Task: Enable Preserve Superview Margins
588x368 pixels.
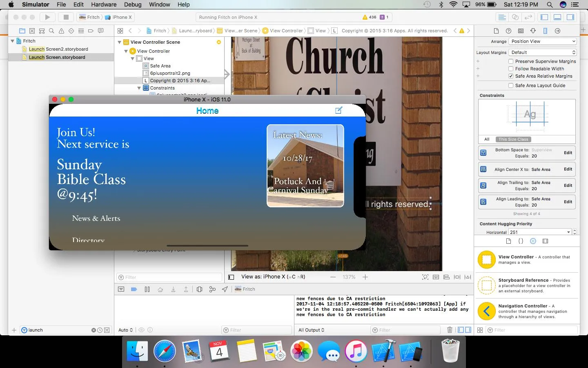Action: coord(511,61)
